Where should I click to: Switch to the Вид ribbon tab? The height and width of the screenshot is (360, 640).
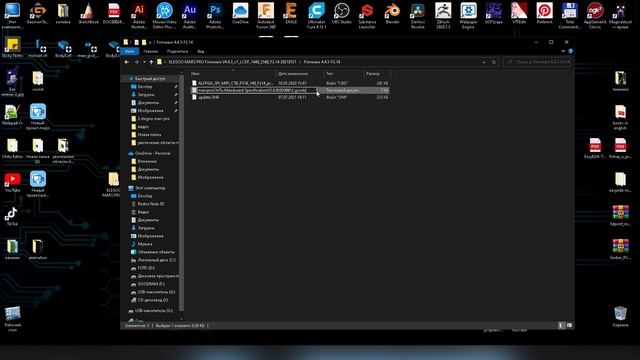pos(201,51)
